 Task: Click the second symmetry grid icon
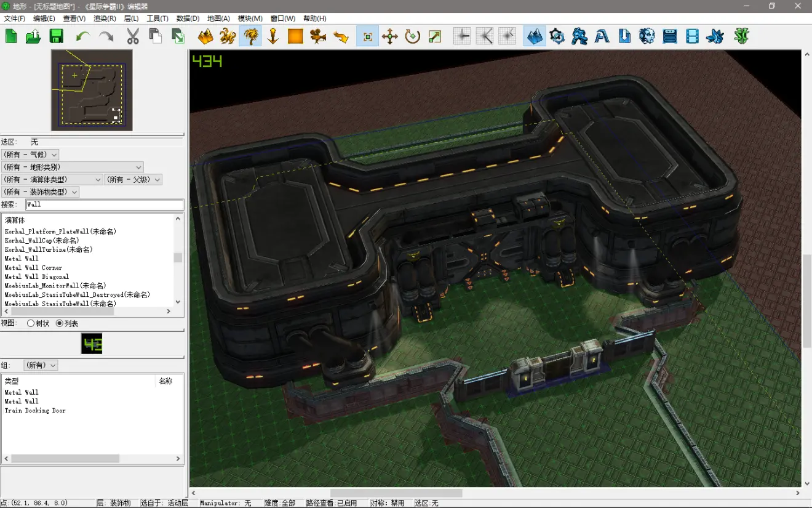tap(484, 36)
